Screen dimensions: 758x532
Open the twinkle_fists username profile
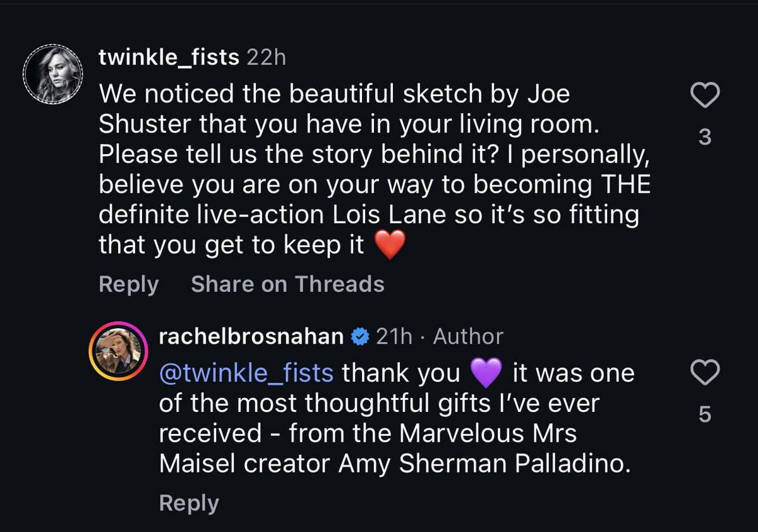[169, 58]
